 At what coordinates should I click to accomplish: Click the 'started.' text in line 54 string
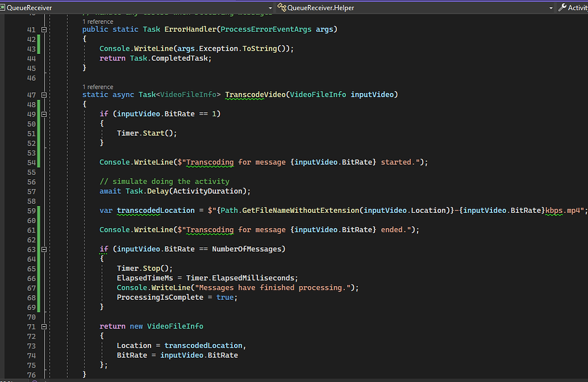pos(398,162)
